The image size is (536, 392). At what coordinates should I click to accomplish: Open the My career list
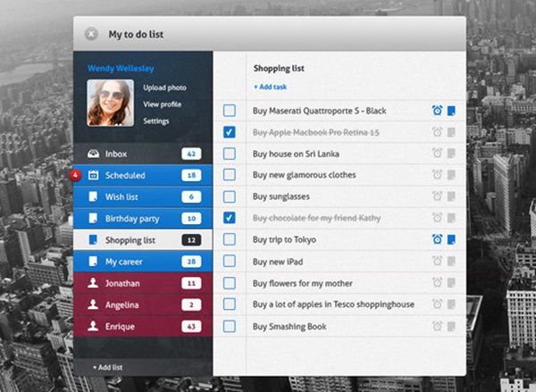point(143,262)
